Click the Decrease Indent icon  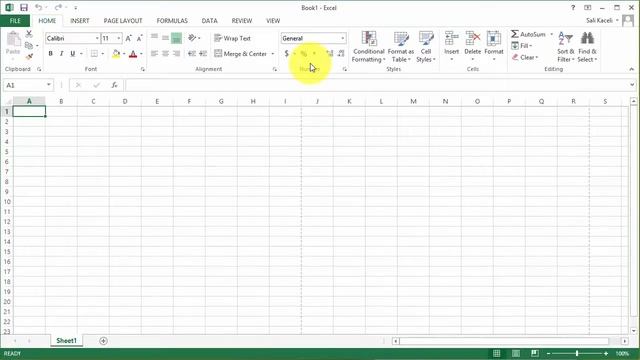191,53
